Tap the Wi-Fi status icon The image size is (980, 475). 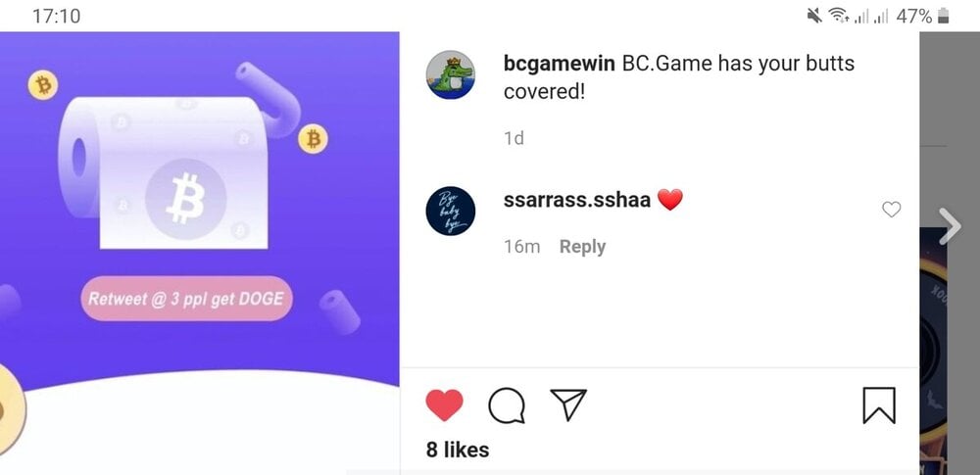pyautogui.click(x=839, y=17)
